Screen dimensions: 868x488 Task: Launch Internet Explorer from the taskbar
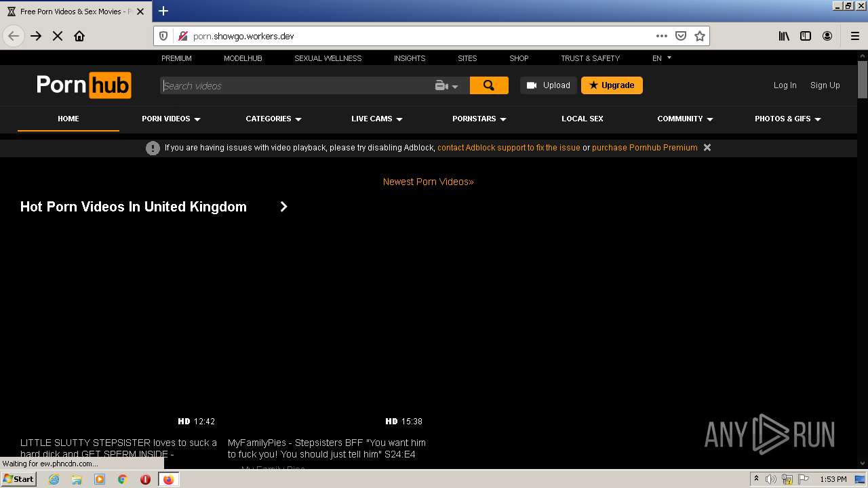point(54,479)
